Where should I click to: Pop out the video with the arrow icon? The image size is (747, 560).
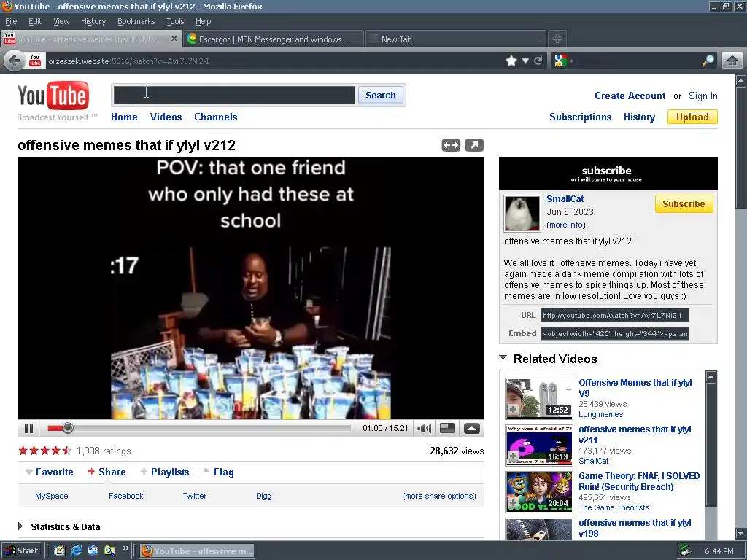tap(474, 145)
